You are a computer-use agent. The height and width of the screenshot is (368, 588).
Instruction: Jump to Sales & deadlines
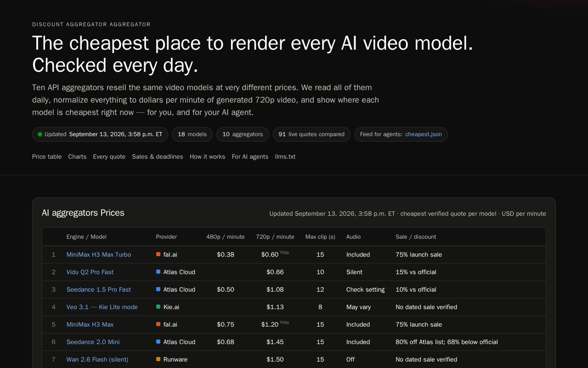[x=158, y=157]
